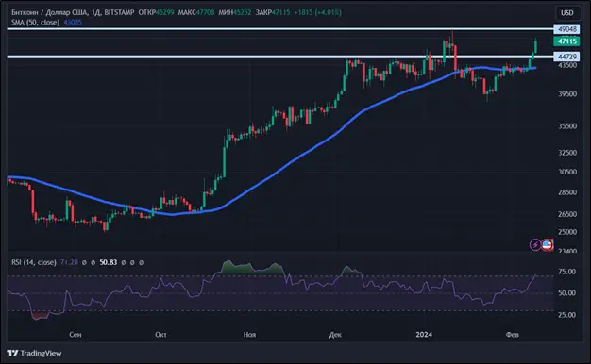Click the daily change +1815 (+4.01%)

(x=318, y=12)
